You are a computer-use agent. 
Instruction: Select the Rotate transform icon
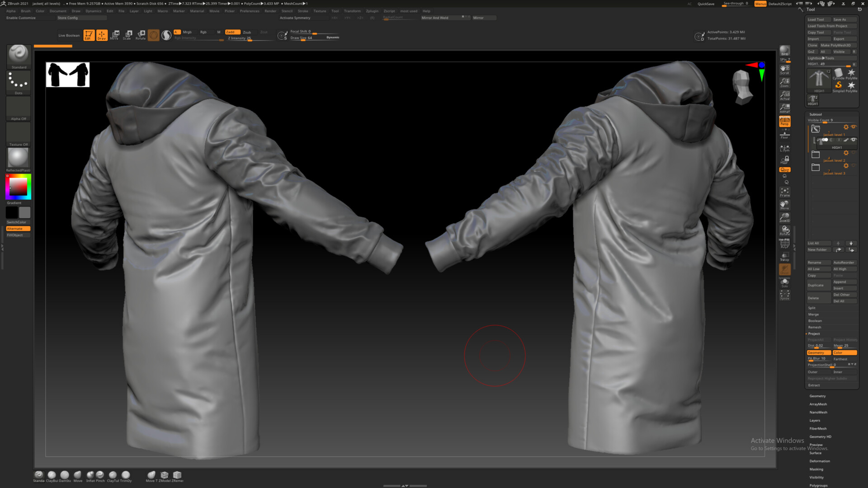[x=141, y=35]
